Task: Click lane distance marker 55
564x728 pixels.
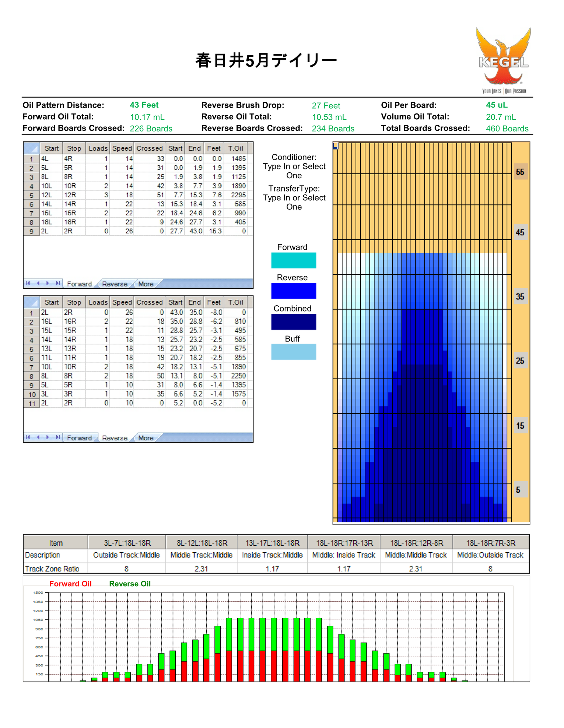Action: pos(521,172)
